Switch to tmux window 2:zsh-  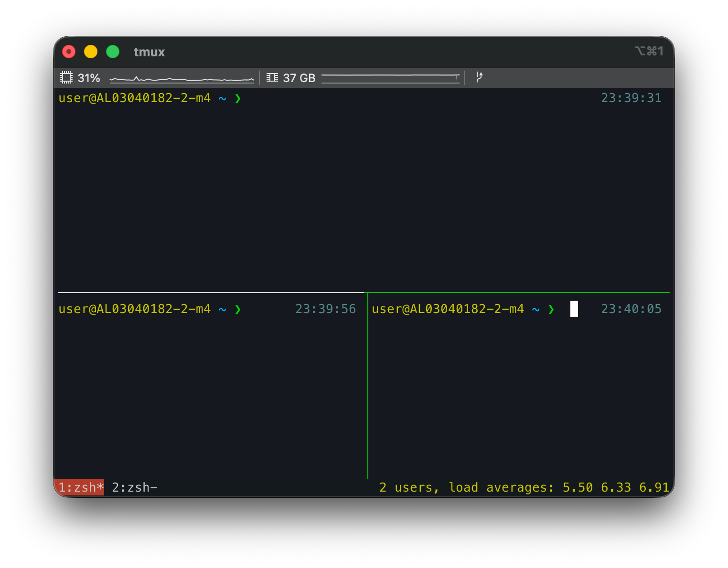(x=135, y=487)
